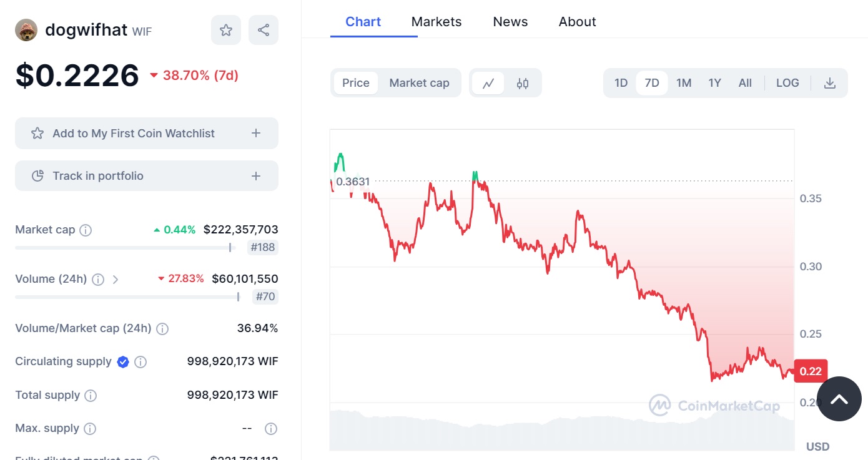Image resolution: width=868 pixels, height=460 pixels.
Task: Click the 0.3631 reference price label
Action: point(353,182)
